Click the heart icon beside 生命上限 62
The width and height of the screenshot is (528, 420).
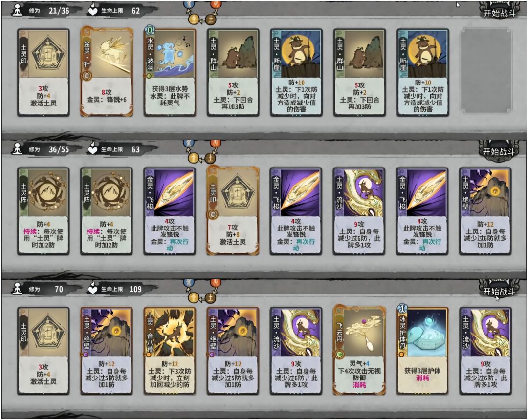point(92,11)
